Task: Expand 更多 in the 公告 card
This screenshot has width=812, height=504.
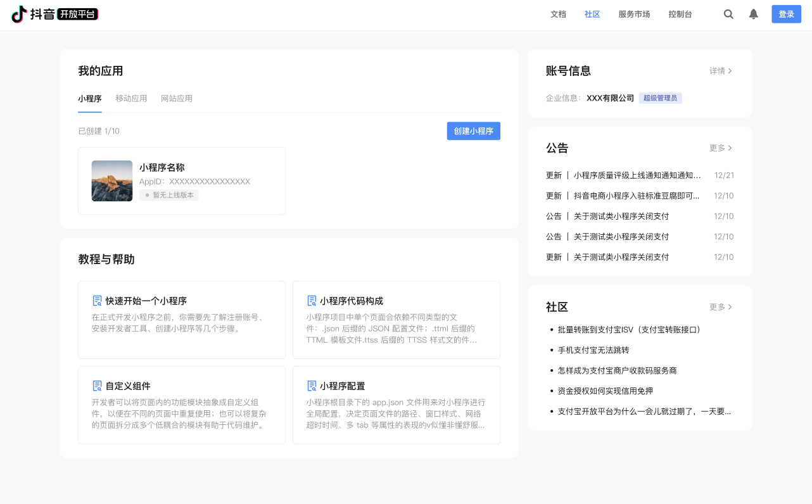Action: click(720, 148)
